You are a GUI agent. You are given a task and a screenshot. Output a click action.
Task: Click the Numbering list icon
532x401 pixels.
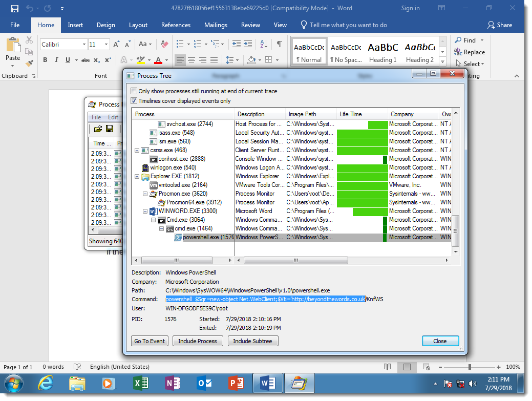point(198,44)
